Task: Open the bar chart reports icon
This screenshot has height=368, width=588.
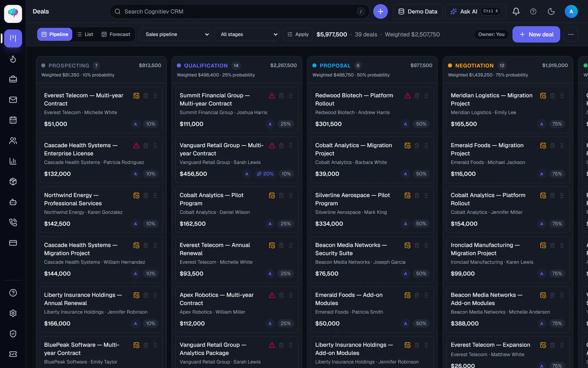Action: (x=13, y=161)
